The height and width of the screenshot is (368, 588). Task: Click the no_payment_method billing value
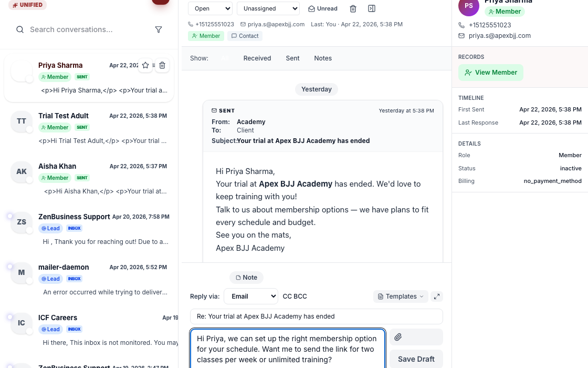(552, 181)
